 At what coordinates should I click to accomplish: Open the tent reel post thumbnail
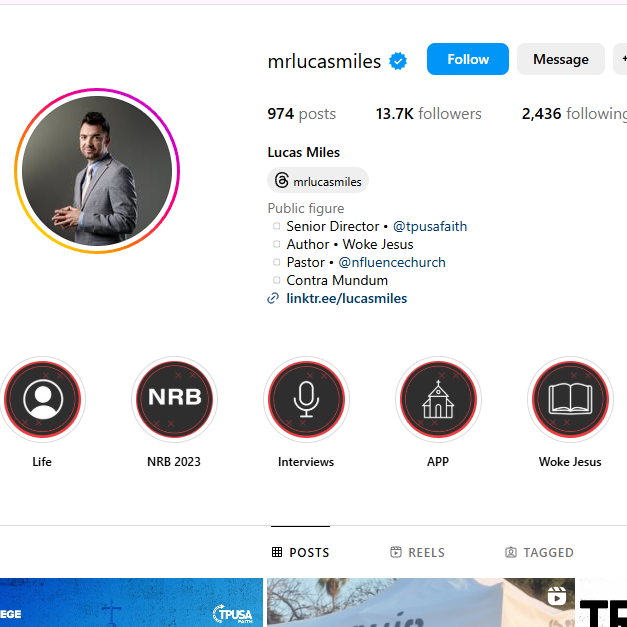coord(421,602)
